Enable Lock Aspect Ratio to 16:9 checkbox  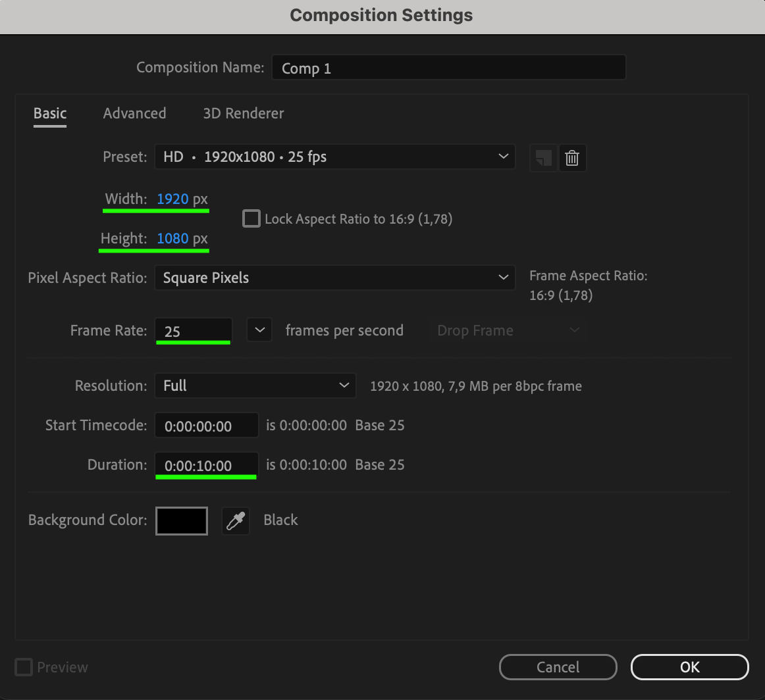click(x=251, y=218)
